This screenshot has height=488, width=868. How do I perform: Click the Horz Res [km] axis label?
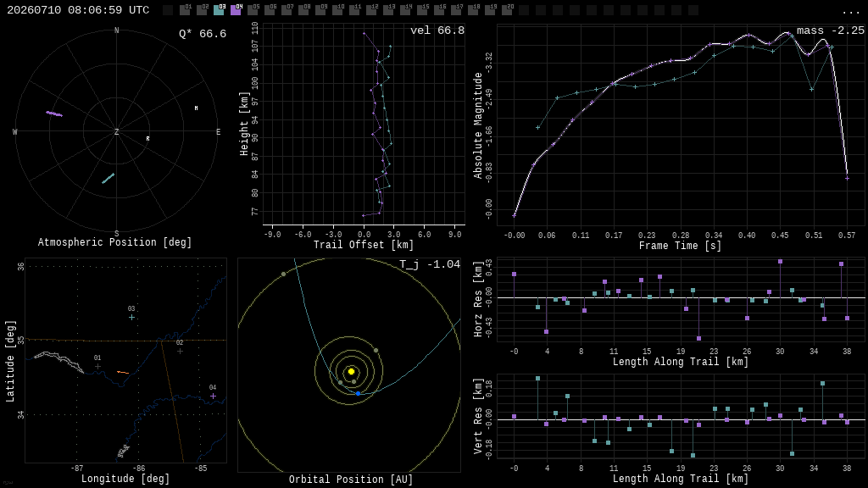[478, 299]
